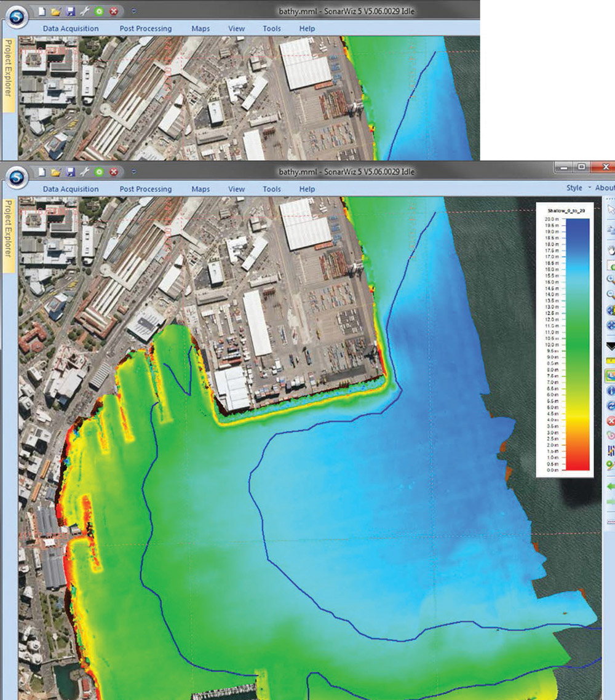Open the Maps menu in lower window
The height and width of the screenshot is (700, 615).
(200, 189)
